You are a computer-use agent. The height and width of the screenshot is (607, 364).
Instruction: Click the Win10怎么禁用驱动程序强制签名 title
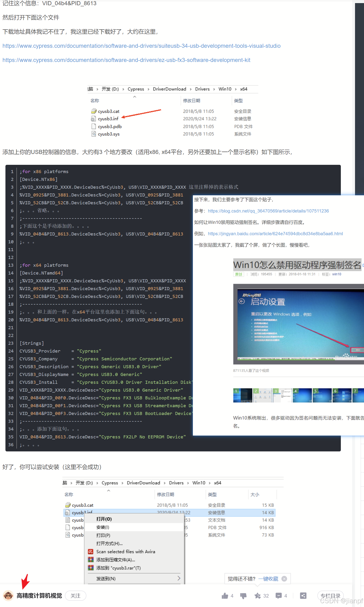pyautogui.click(x=297, y=265)
